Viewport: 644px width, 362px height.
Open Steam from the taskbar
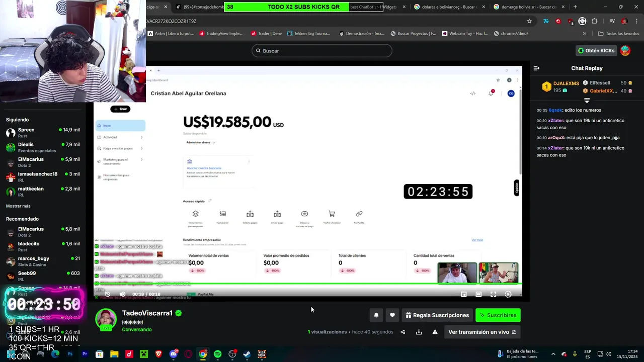tap(247, 354)
